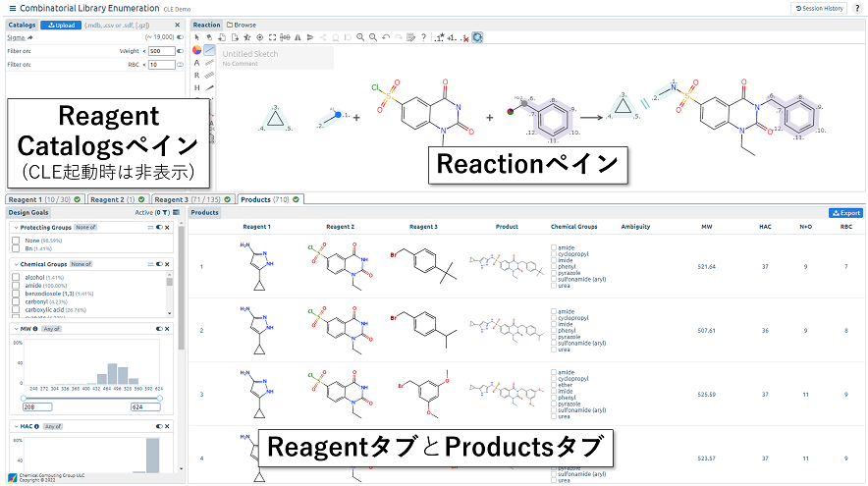Check the Bn protecting group box
This screenshot has height=486, width=868.
coord(16,249)
